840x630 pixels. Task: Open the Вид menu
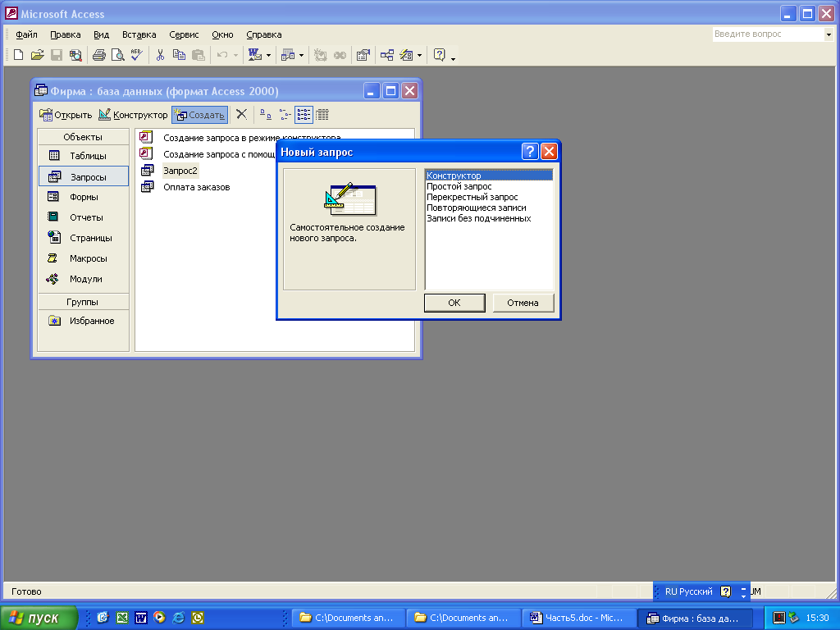101,34
